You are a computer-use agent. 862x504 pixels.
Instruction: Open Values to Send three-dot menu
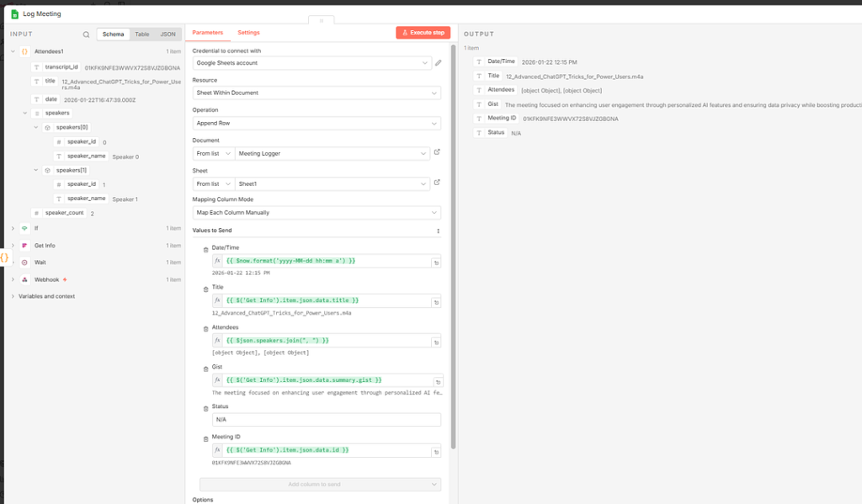click(438, 231)
